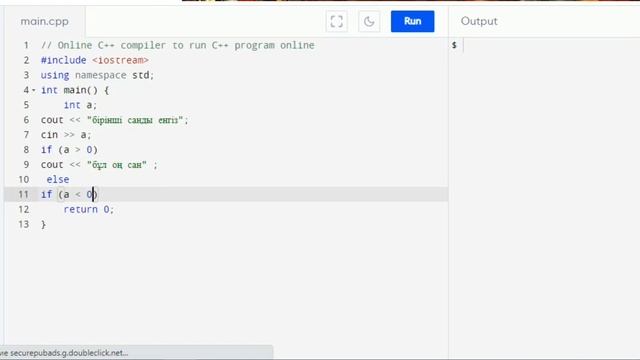Click the 'int a;' declaration line

80,105
